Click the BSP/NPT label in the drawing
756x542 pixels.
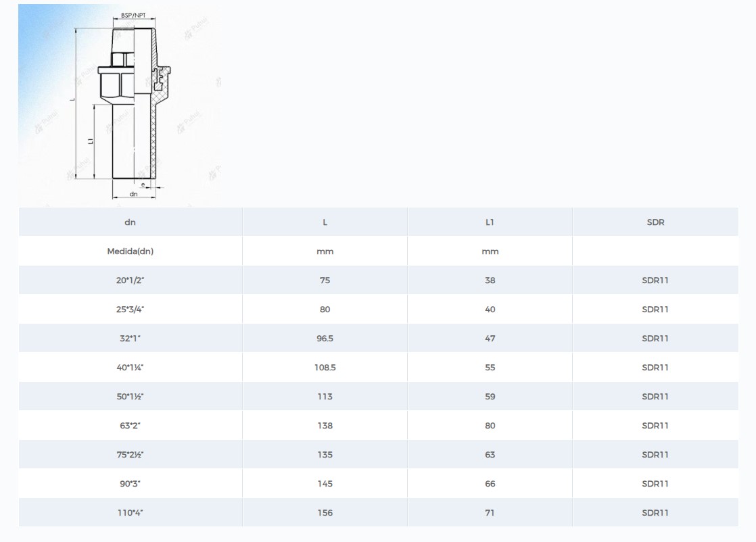134,16
